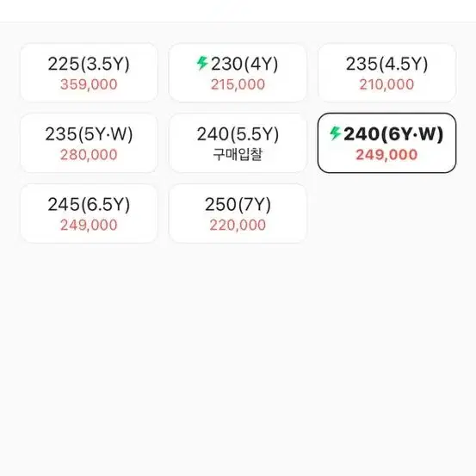Viewport: 476px width, 476px height.
Task: Click the 280,000 price
Action: pos(89,155)
